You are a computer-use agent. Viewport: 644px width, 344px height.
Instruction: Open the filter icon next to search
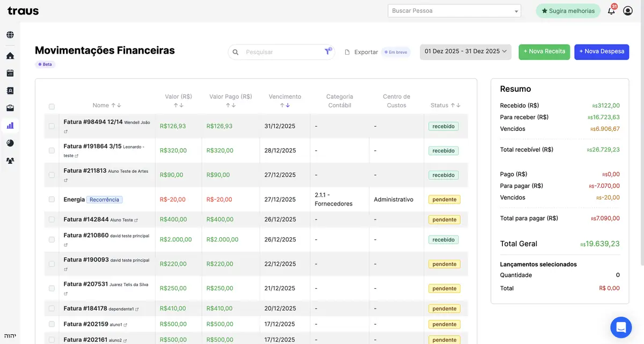[327, 52]
